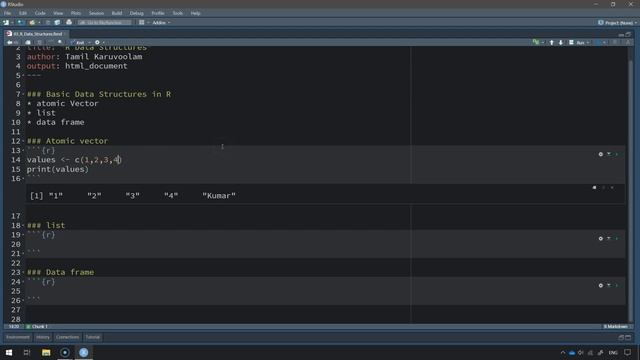Run the Atomic vector chunk
Screen dimensions: 640x360
617,154
